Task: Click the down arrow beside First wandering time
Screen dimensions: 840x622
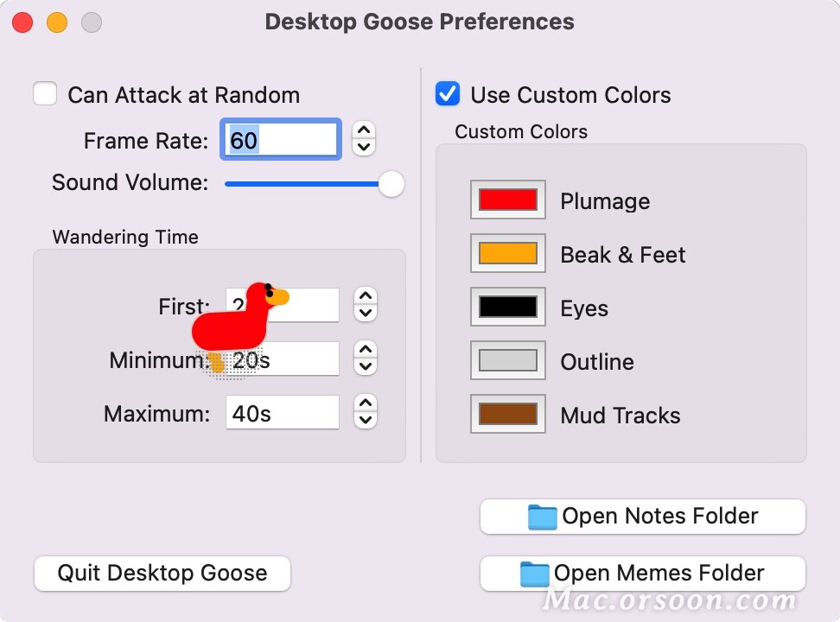Action: 364,312
